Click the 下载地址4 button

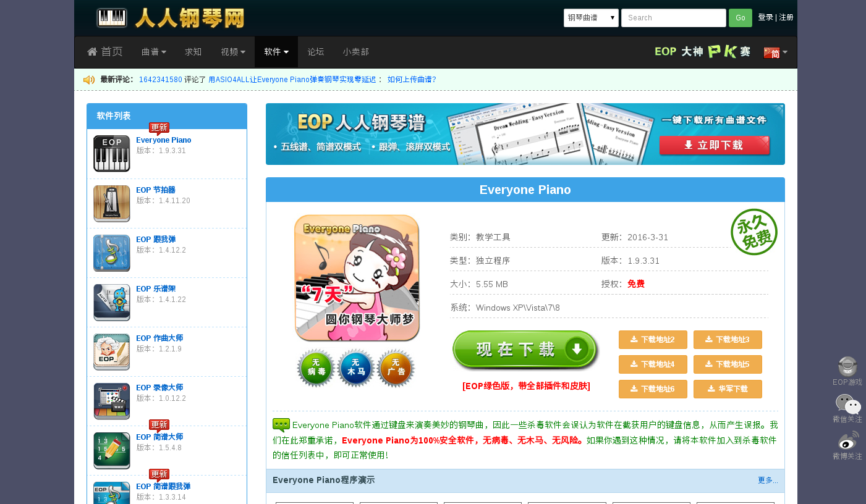point(653,364)
